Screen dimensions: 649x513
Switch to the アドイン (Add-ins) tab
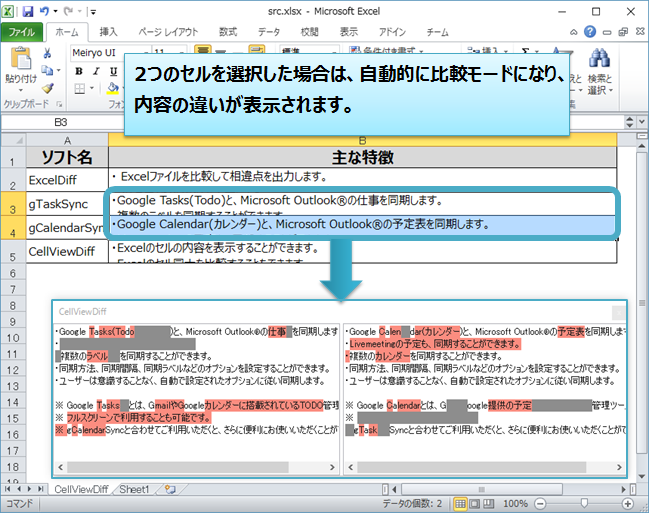coord(392,32)
